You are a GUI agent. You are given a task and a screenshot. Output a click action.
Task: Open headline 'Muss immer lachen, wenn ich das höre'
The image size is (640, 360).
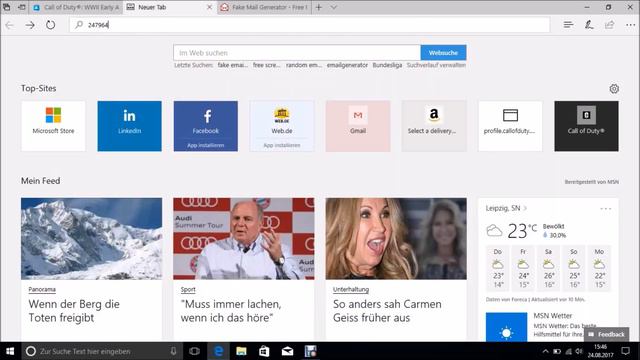(231, 311)
